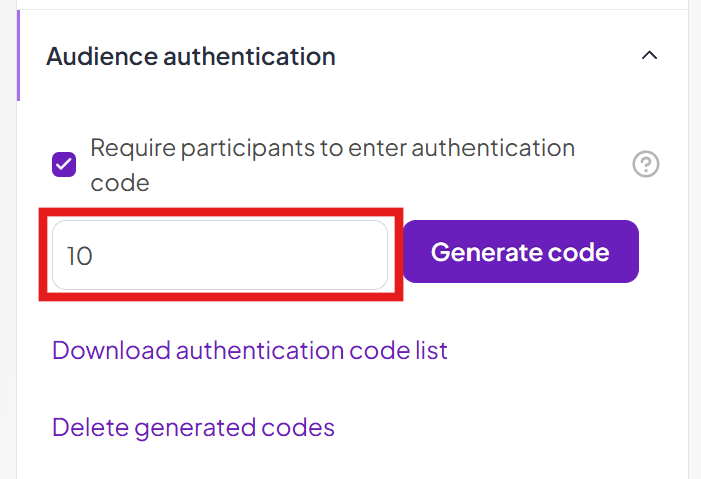
Task: Select the word "code" under the checkbox label
Action: (119, 183)
